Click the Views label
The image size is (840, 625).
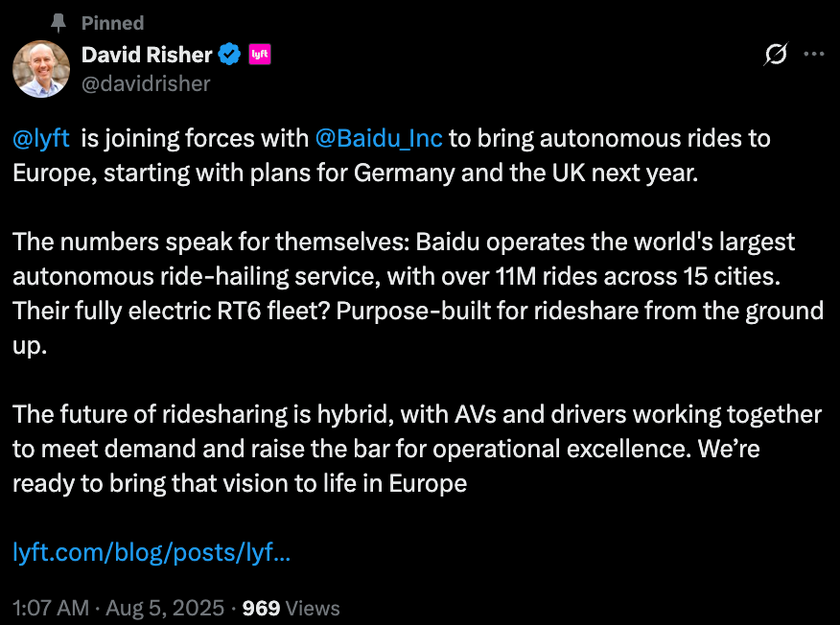pyautogui.click(x=313, y=608)
